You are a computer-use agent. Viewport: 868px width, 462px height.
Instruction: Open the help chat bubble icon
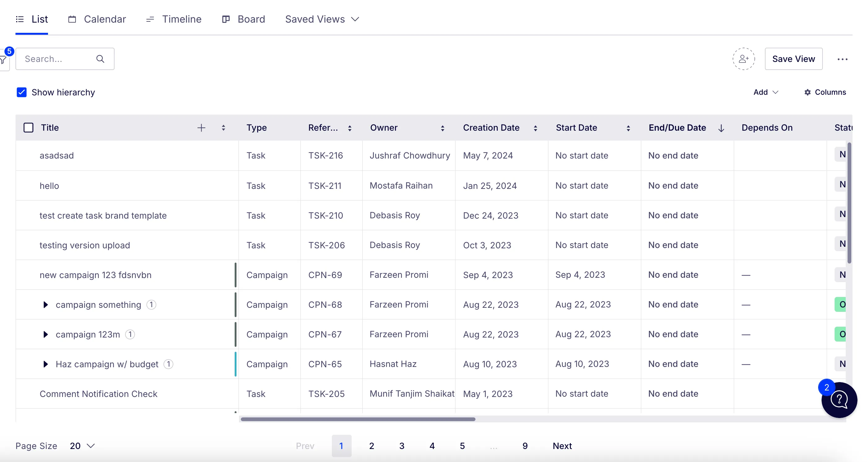(839, 400)
